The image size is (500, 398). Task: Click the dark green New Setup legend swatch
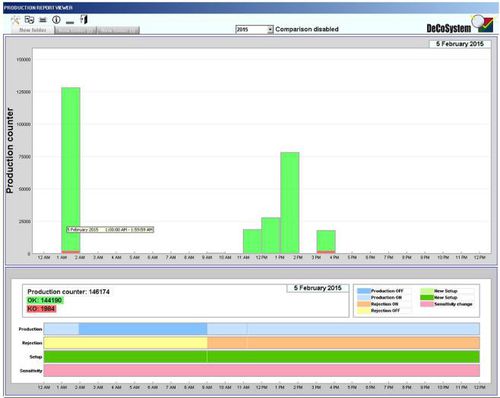click(x=427, y=297)
